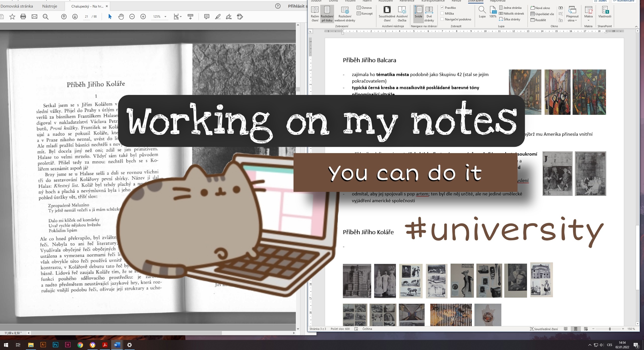Enable the Navigační podokno checkbox
This screenshot has width=644, height=350.
442,19
